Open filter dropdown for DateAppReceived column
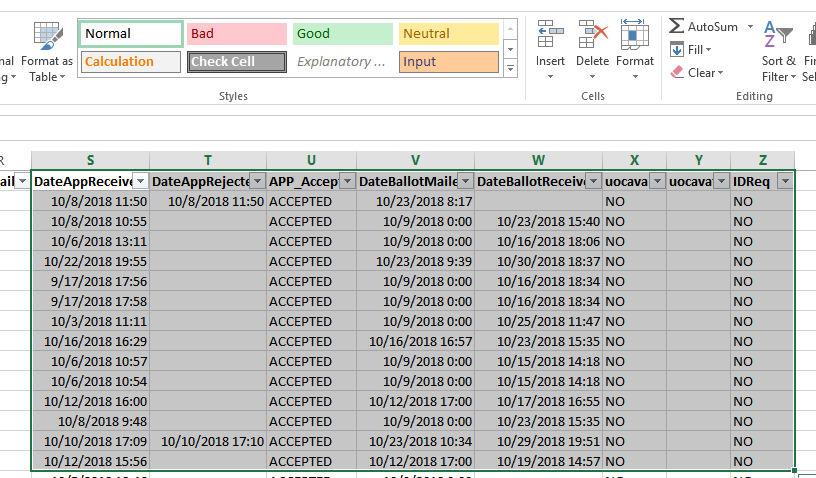Viewport: 816px width, 478px height. [x=140, y=181]
